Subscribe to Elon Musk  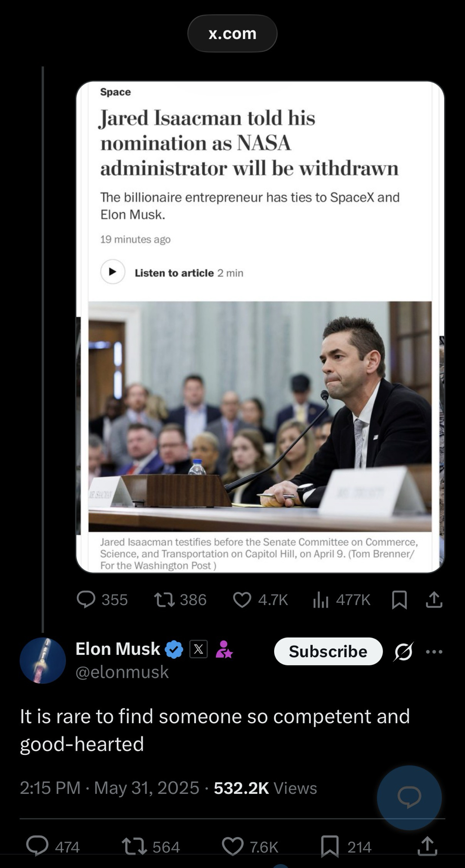(328, 651)
